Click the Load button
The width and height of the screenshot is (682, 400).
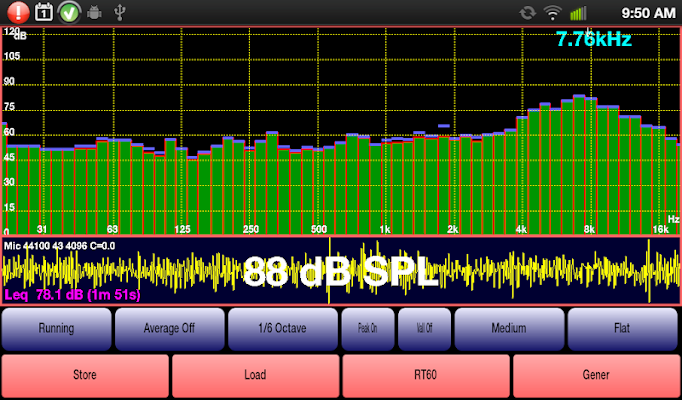(x=255, y=376)
